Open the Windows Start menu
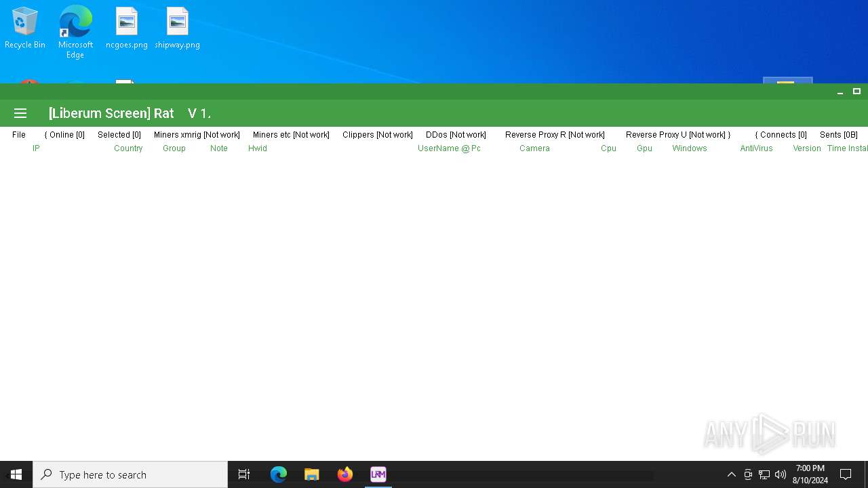The height and width of the screenshot is (488, 868). 16,474
